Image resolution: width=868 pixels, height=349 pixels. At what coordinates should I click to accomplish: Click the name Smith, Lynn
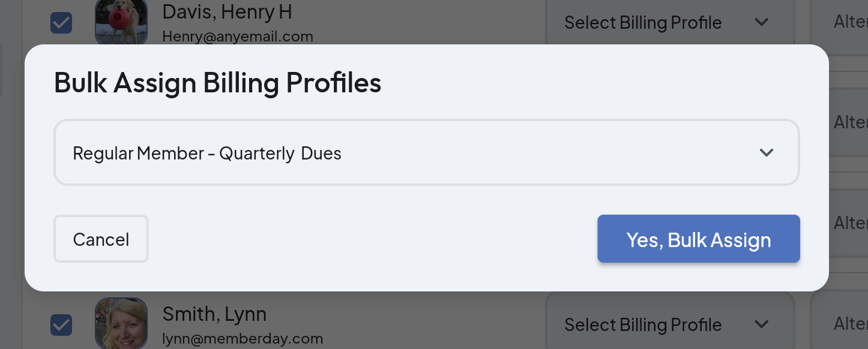214,314
